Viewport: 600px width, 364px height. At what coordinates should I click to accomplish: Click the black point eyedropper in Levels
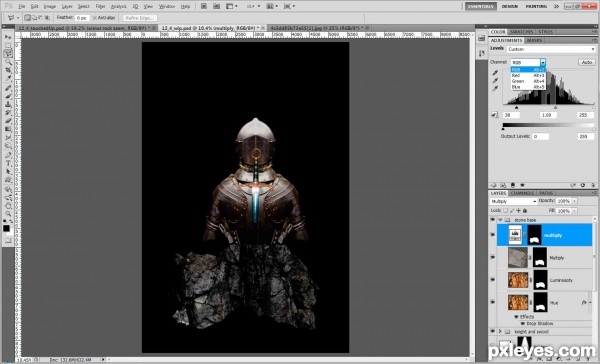495,73
